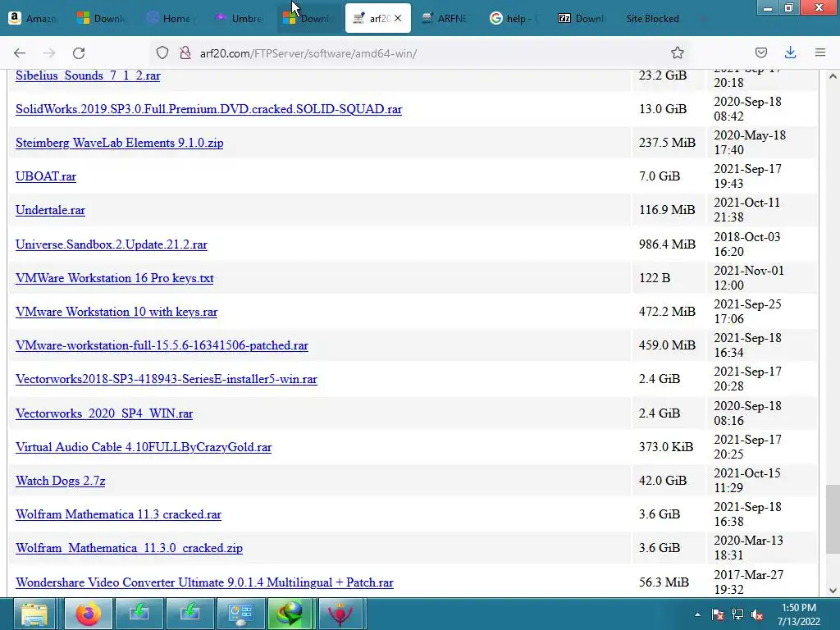Image resolution: width=840 pixels, height=630 pixels.
Task: Open Windows Explorer from the taskbar
Action: [34, 614]
